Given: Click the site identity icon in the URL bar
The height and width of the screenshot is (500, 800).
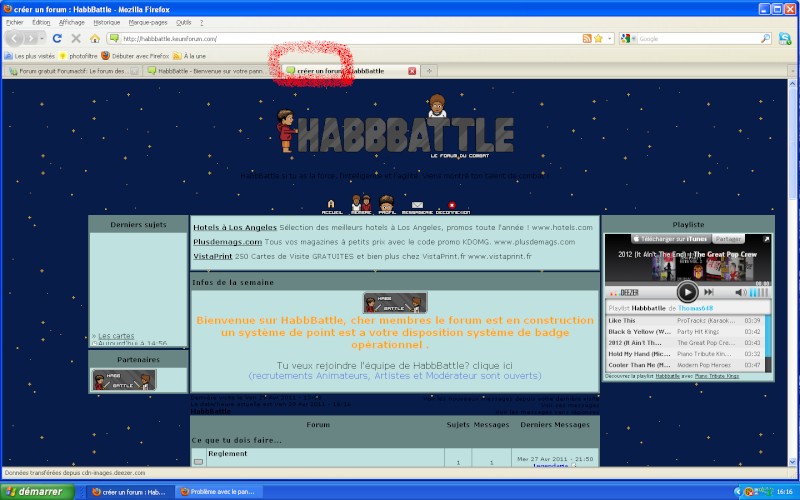Looking at the screenshot, I should (x=114, y=38).
